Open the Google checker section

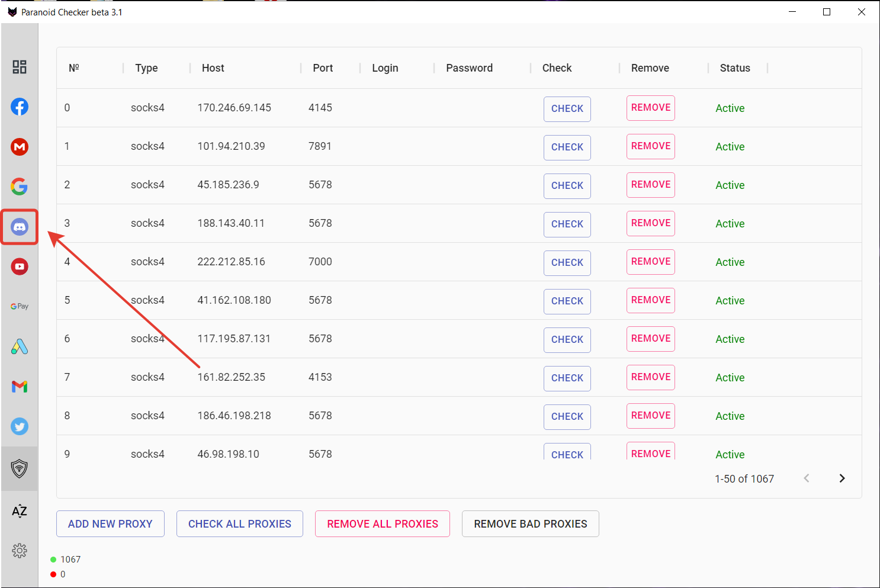(x=20, y=187)
